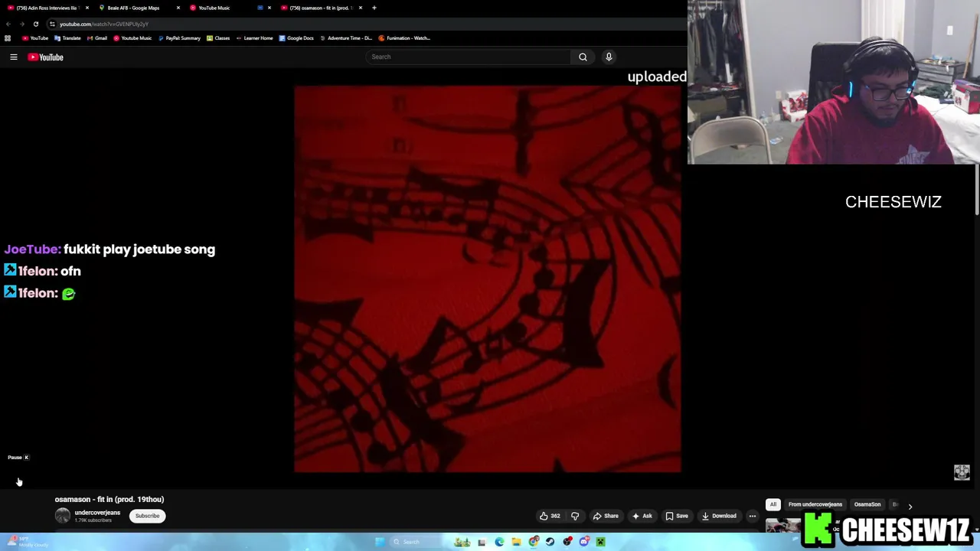Select the OsamaSon filter chip
This screenshot has width=980, height=551.
867,504
